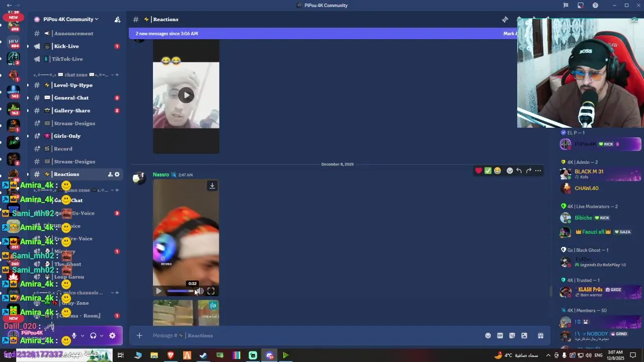The height and width of the screenshot is (362, 644).
Task: Show hidden system tray icons arrow
Action: click(549, 355)
